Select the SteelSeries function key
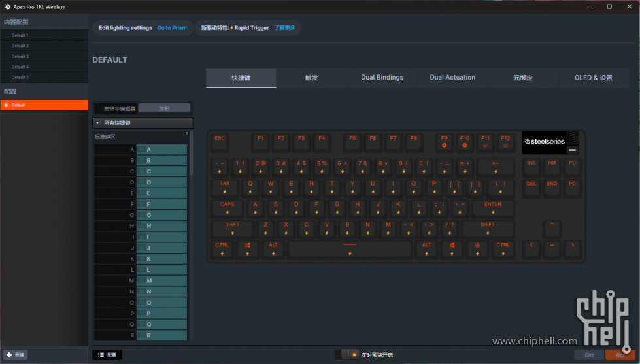 click(477, 250)
